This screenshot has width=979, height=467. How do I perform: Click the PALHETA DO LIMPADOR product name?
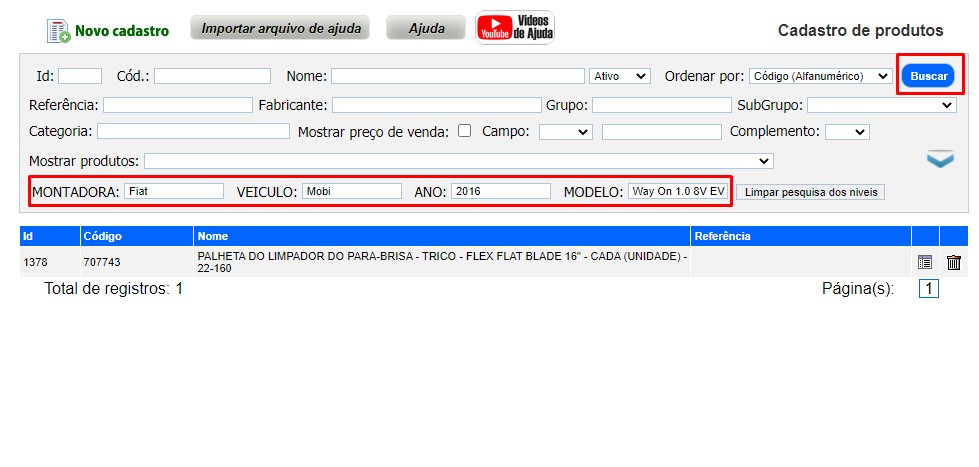(x=442, y=262)
